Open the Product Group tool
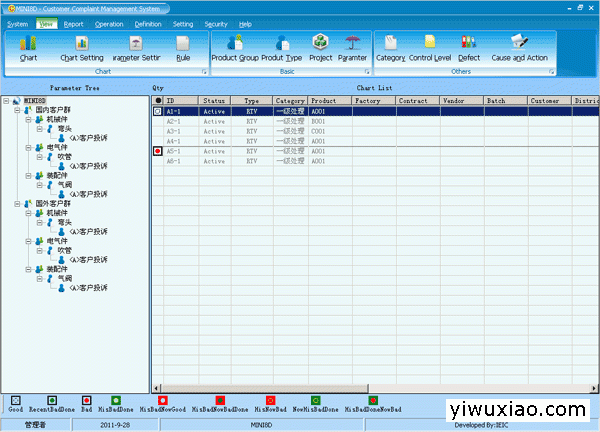The width and height of the screenshot is (600, 432). (235, 47)
